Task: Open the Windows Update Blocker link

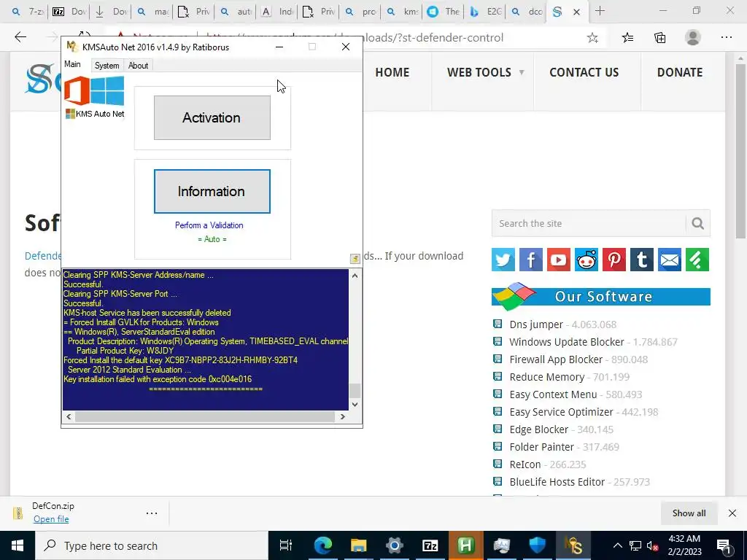Action: tap(566, 342)
